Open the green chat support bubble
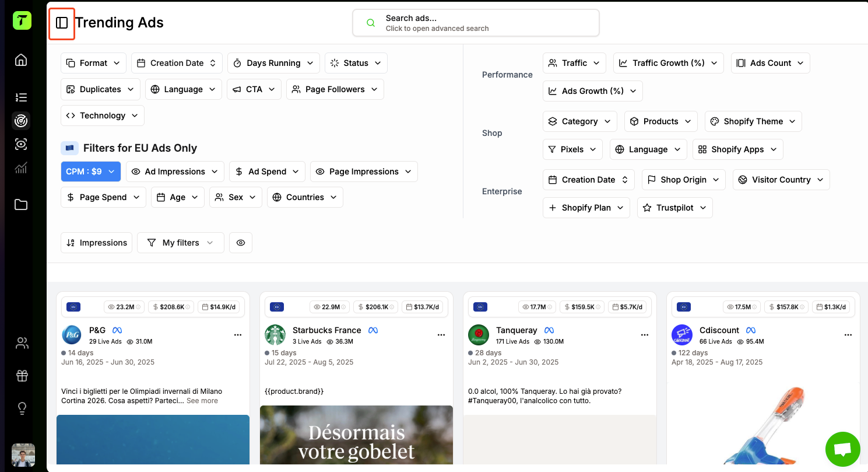 click(x=842, y=449)
